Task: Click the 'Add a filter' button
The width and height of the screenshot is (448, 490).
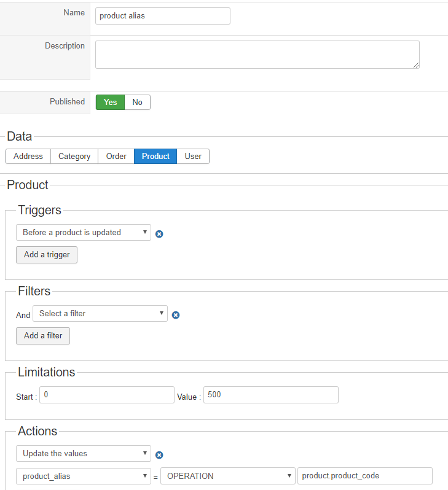Action: (x=43, y=335)
